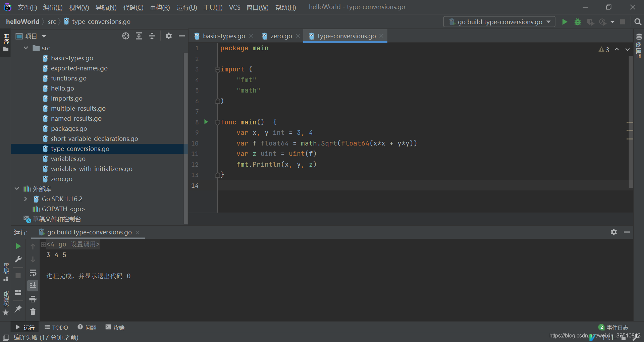Image resolution: width=644 pixels, height=342 pixels.
Task: Open the 终端 terminal tool window
Action: pos(115,327)
